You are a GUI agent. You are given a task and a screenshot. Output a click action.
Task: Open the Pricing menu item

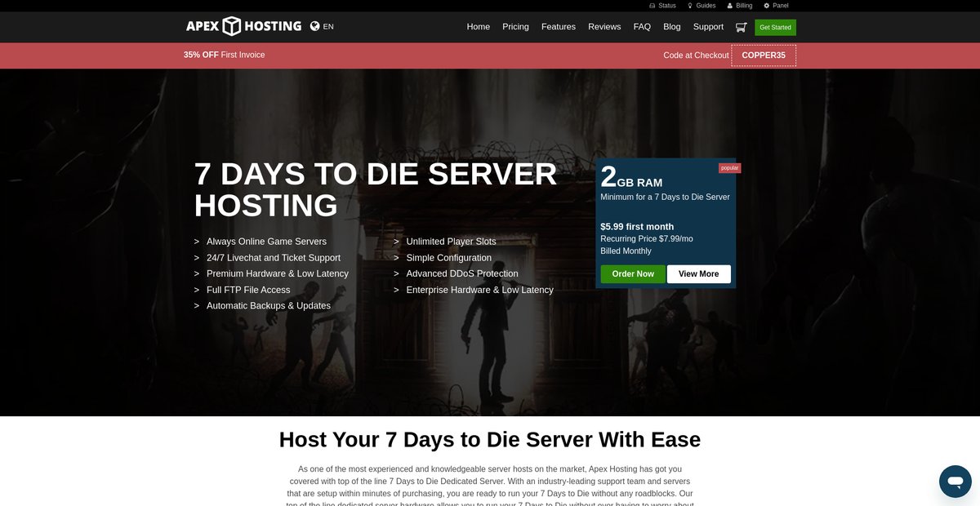pos(515,27)
